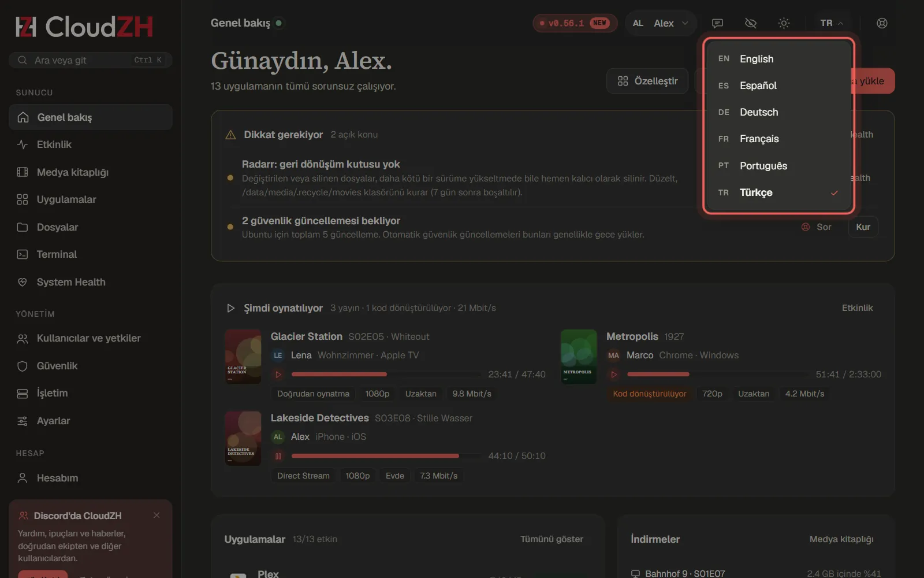Image resolution: width=924 pixels, height=578 pixels.
Task: Open Güvenlik shield item in sidebar
Action: click(91, 366)
